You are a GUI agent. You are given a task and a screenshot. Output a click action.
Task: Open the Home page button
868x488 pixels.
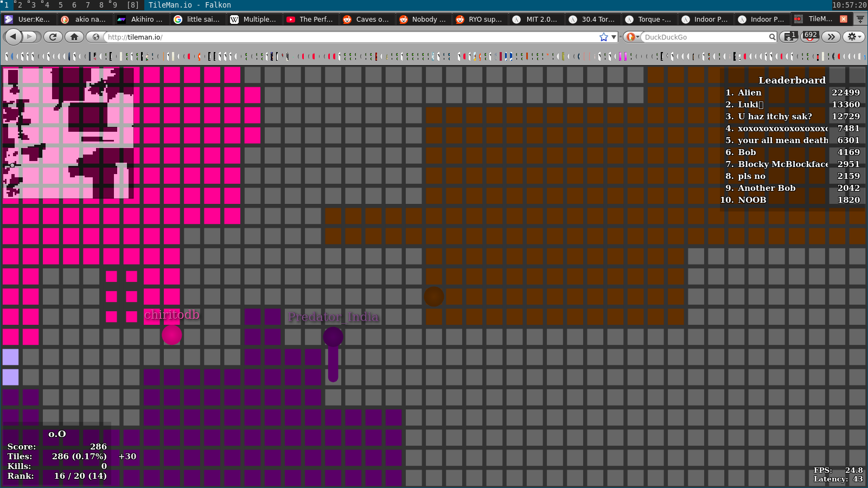(x=74, y=37)
